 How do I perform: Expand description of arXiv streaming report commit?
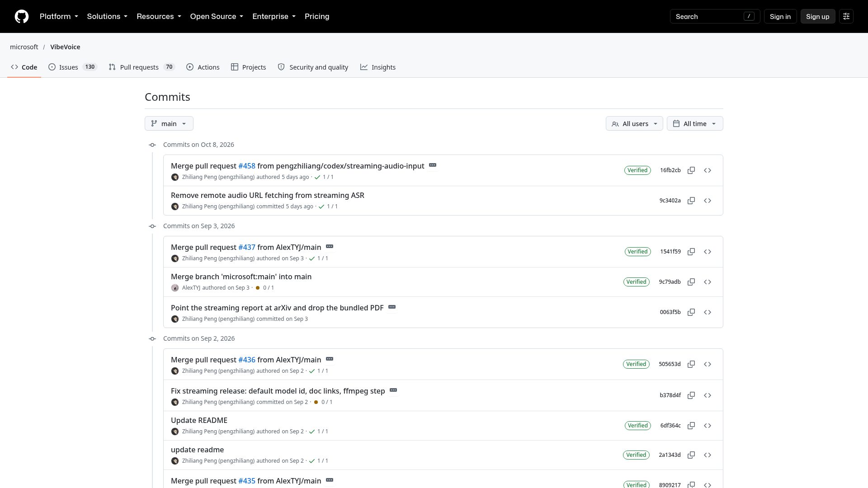coord(392,307)
